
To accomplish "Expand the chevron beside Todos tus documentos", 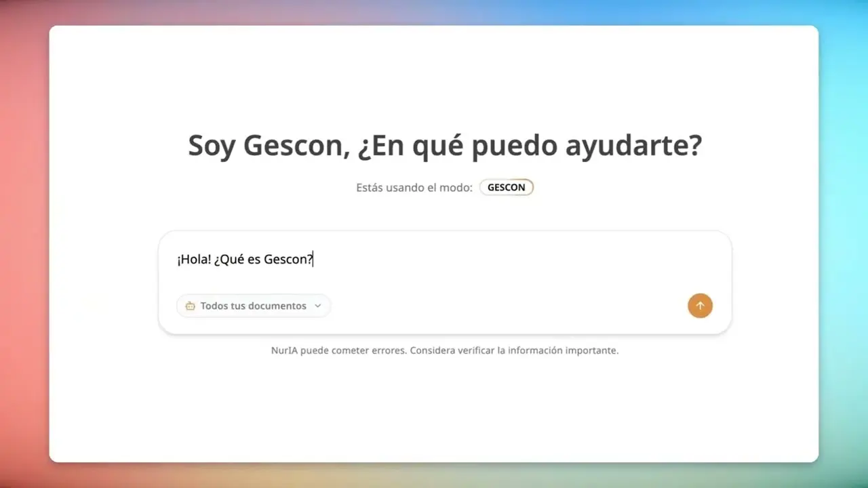I will (317, 306).
